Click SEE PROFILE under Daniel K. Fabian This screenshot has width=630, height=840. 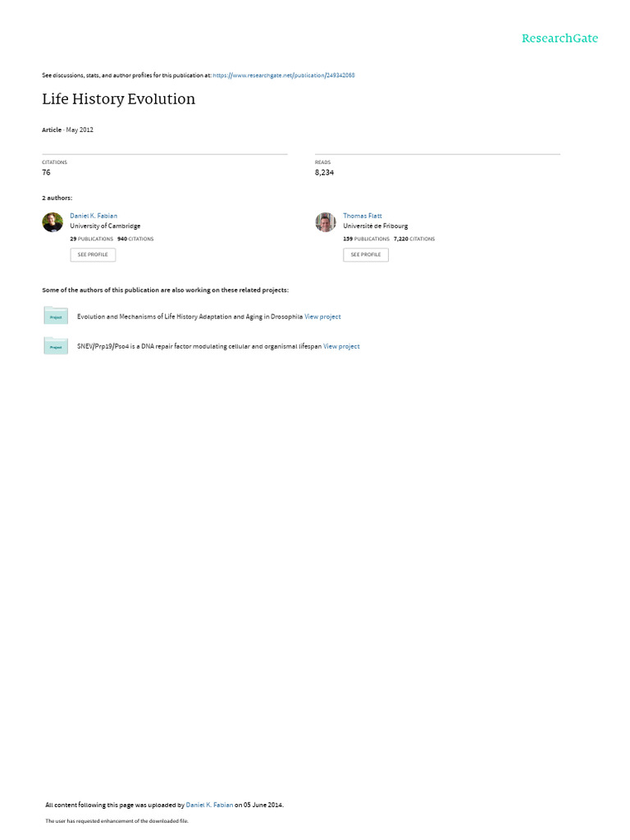pos(93,254)
